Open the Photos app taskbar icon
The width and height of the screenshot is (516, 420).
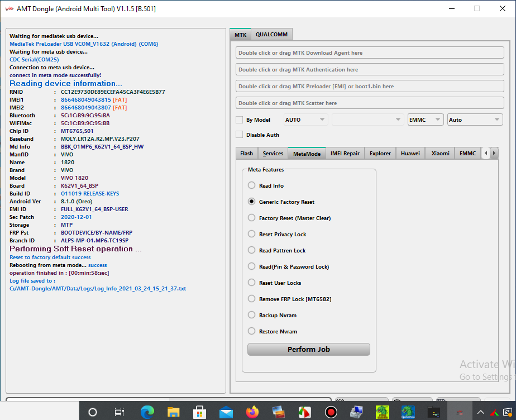tap(279, 412)
